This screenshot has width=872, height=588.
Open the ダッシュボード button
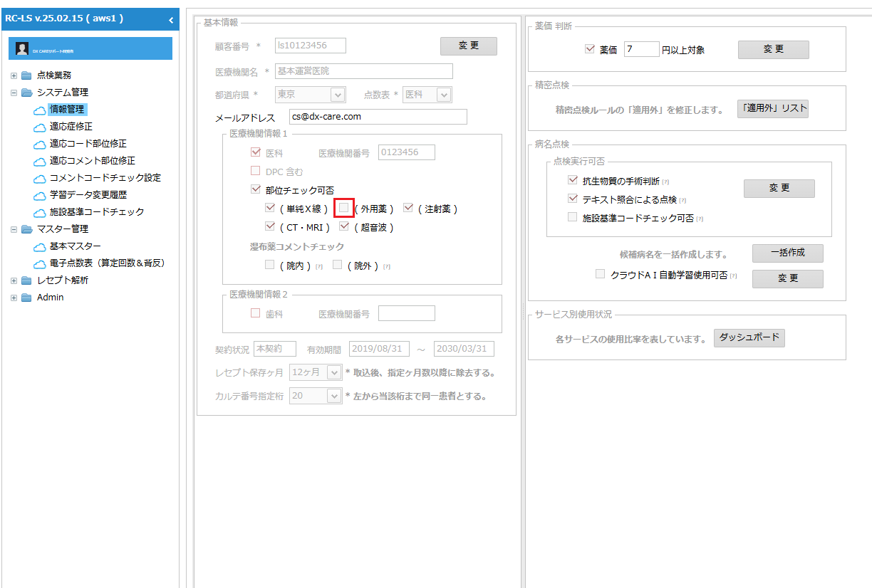point(749,338)
